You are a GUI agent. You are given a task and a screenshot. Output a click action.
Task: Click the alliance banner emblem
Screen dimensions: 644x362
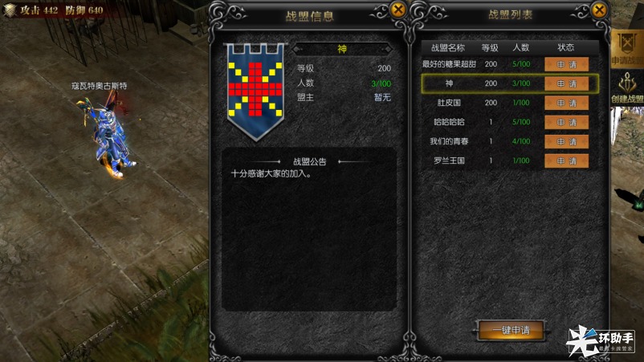click(255, 92)
